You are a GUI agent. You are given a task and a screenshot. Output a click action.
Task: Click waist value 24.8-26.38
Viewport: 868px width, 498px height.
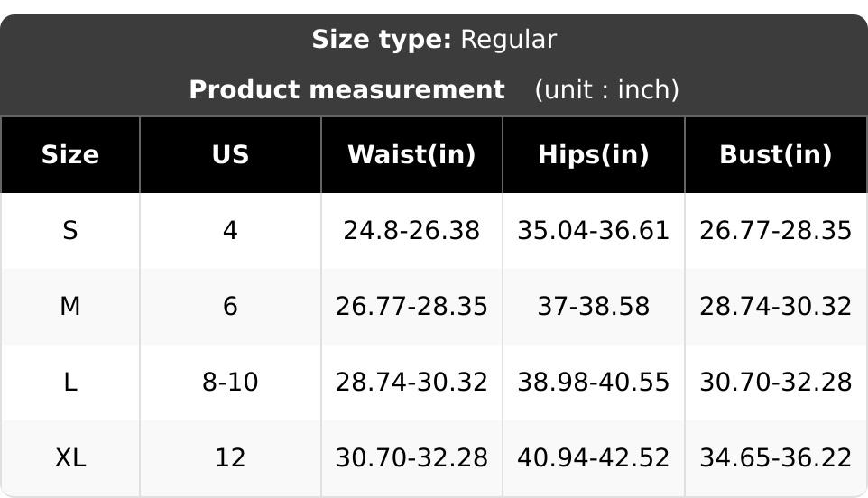(x=411, y=231)
